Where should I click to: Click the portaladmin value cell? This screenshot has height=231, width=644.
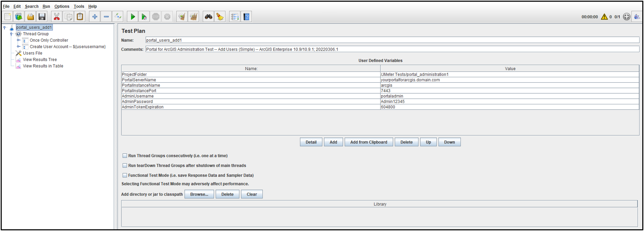[x=510, y=96]
